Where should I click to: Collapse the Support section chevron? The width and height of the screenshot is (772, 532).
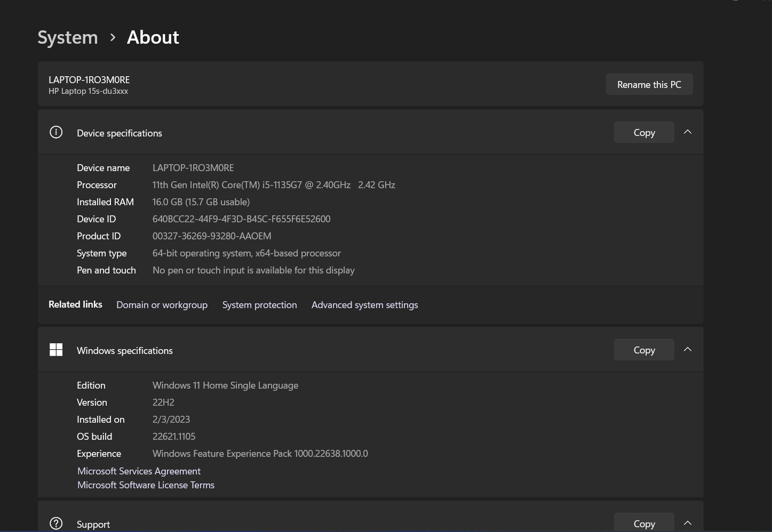click(x=688, y=523)
